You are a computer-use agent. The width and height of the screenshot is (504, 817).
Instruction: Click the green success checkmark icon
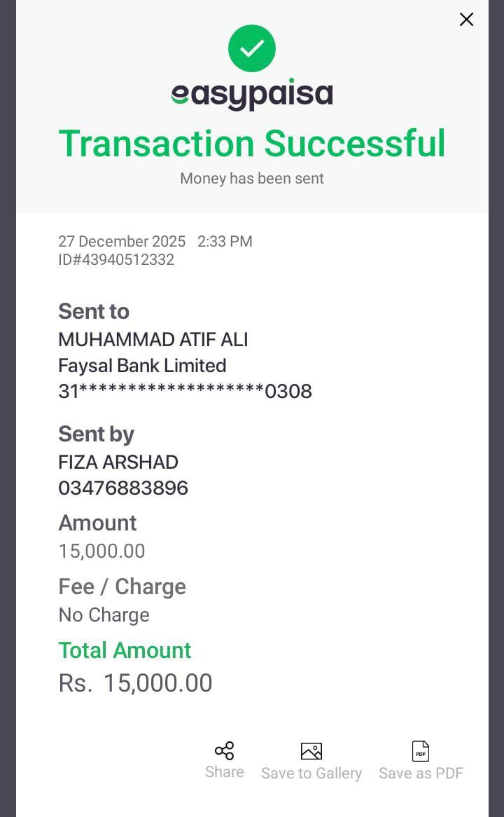coord(252,48)
